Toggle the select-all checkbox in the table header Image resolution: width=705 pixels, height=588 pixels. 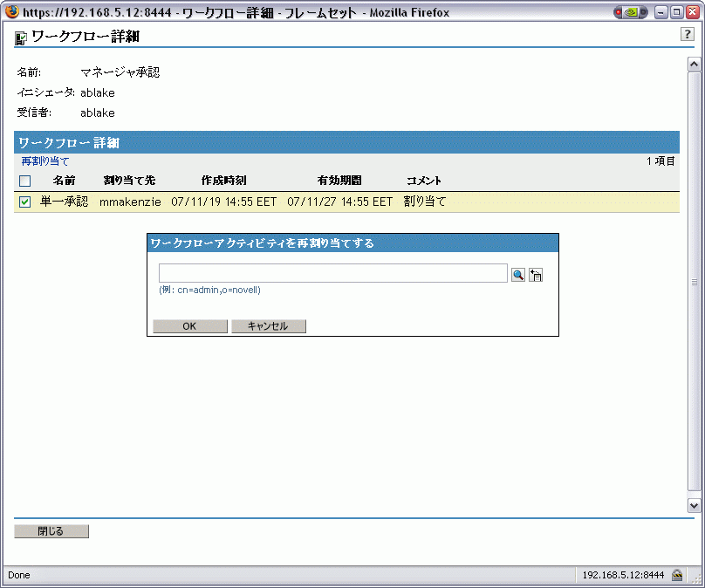click(24, 181)
